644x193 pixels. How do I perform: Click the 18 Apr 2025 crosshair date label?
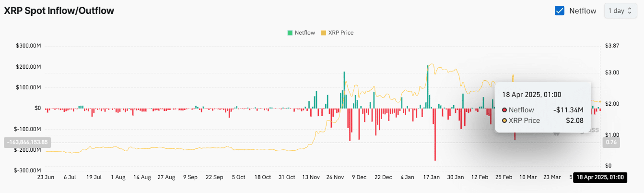click(x=599, y=177)
